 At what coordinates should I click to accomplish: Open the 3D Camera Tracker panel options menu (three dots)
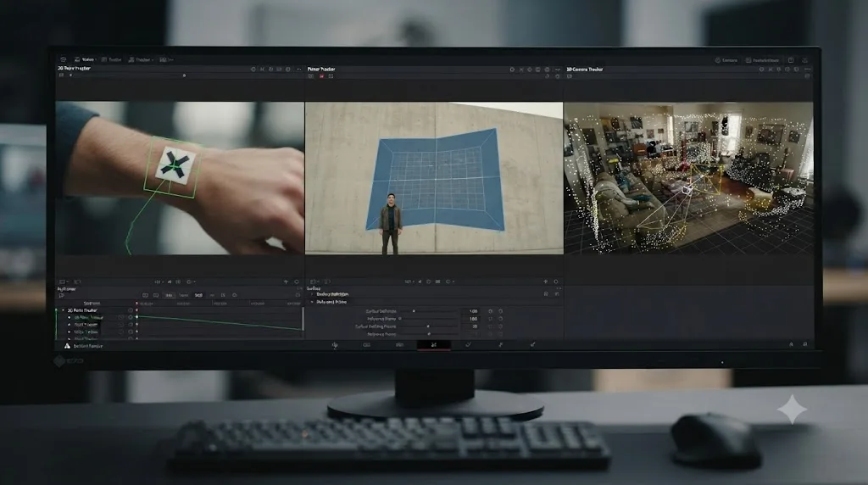(x=807, y=70)
